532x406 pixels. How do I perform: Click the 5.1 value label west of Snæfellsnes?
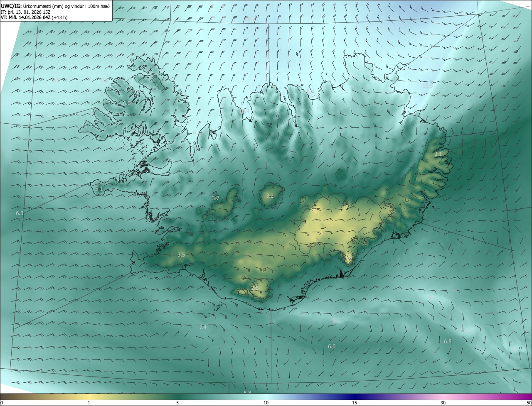[99, 189]
